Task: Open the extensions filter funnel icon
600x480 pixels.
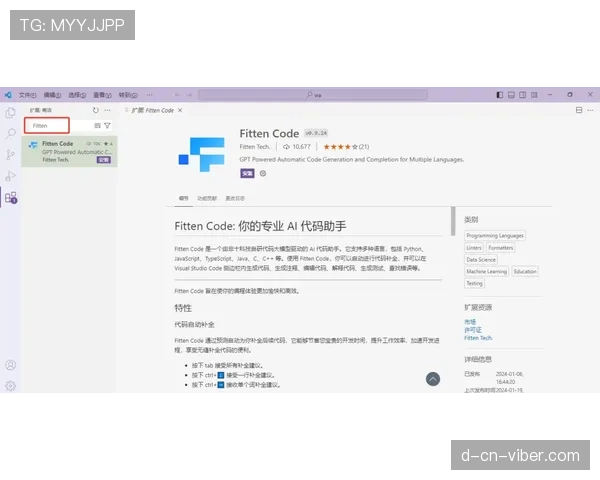Action: click(x=108, y=126)
